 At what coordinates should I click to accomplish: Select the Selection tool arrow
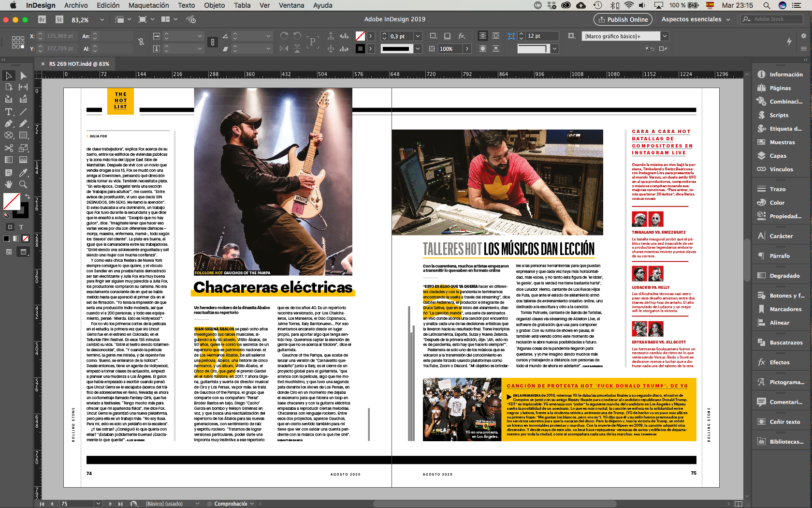pyautogui.click(x=9, y=75)
